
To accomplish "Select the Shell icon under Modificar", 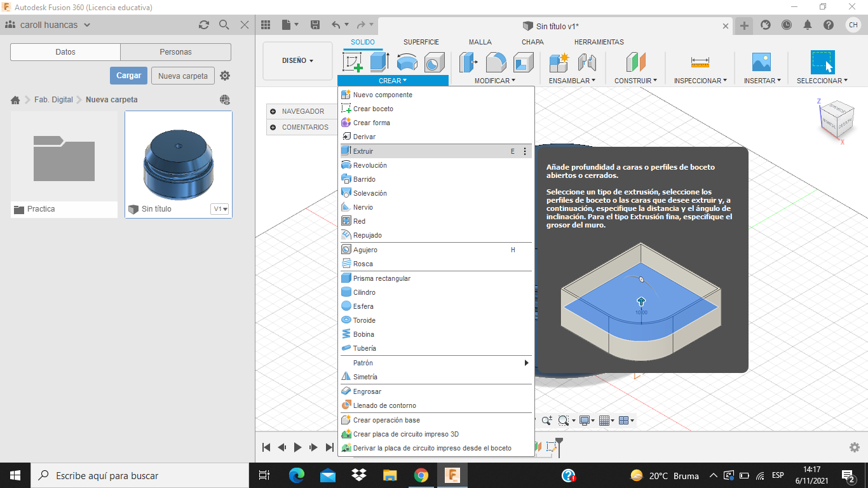I will pos(524,62).
